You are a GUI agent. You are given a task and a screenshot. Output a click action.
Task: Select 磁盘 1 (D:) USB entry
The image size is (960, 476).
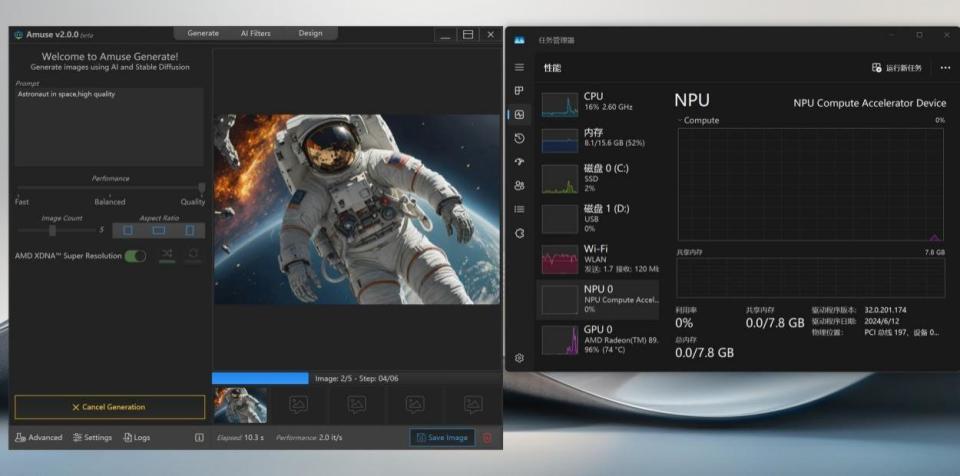tap(598, 219)
